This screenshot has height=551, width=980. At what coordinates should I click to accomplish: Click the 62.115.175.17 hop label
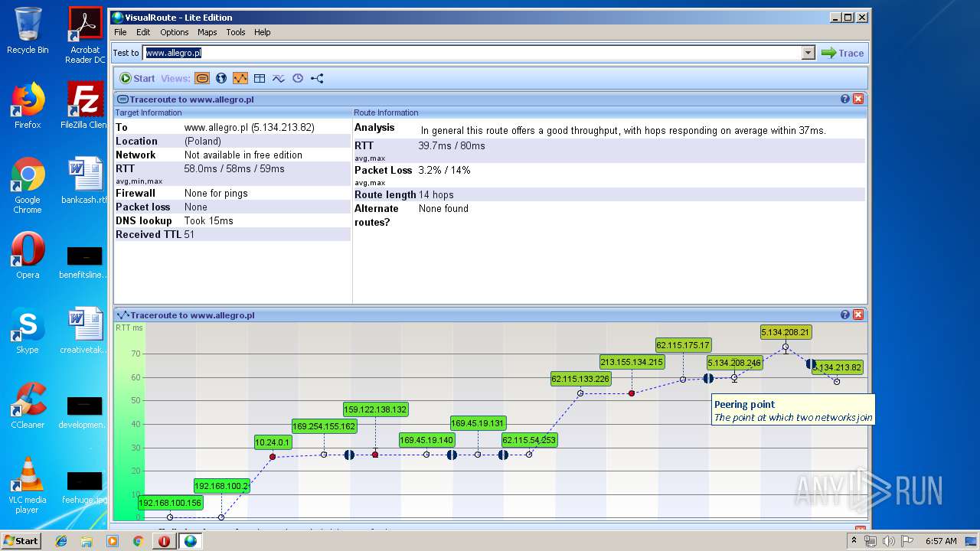coord(683,345)
